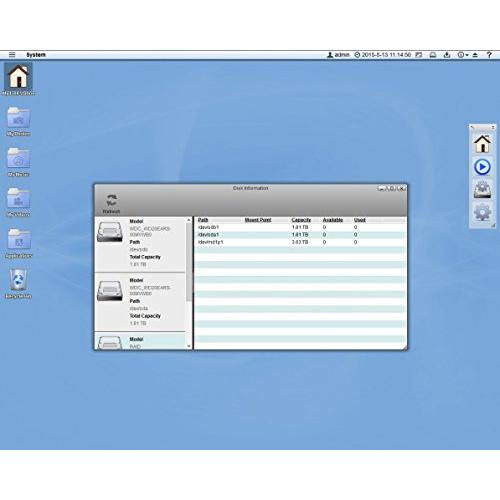Viewport: 500px width, 500px height.
Task: Click the disk list scrollbar thumb
Action: click(x=189, y=262)
